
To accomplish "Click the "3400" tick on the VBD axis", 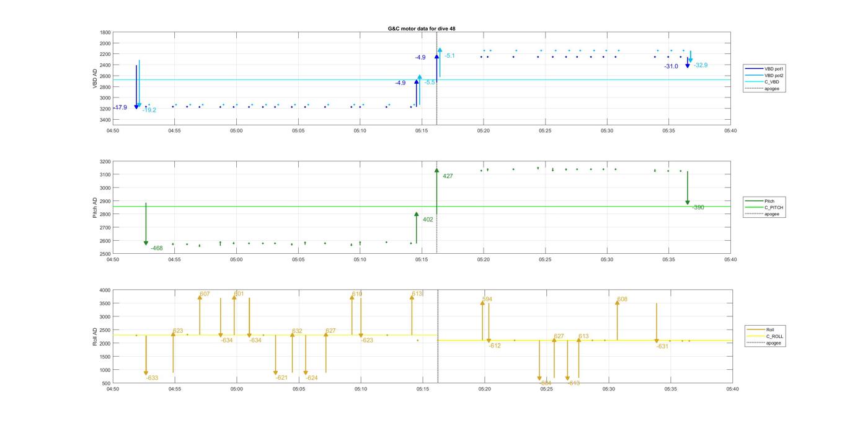I will click(x=105, y=120).
